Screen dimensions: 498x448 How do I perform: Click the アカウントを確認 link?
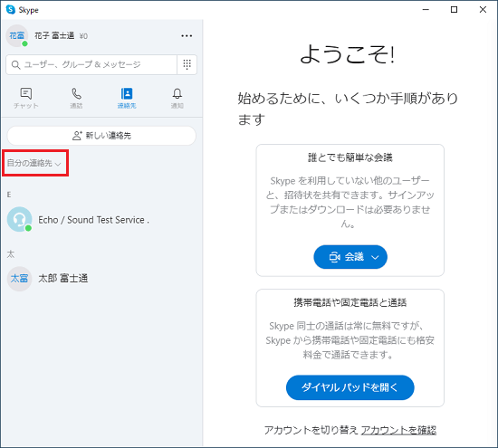click(x=398, y=430)
